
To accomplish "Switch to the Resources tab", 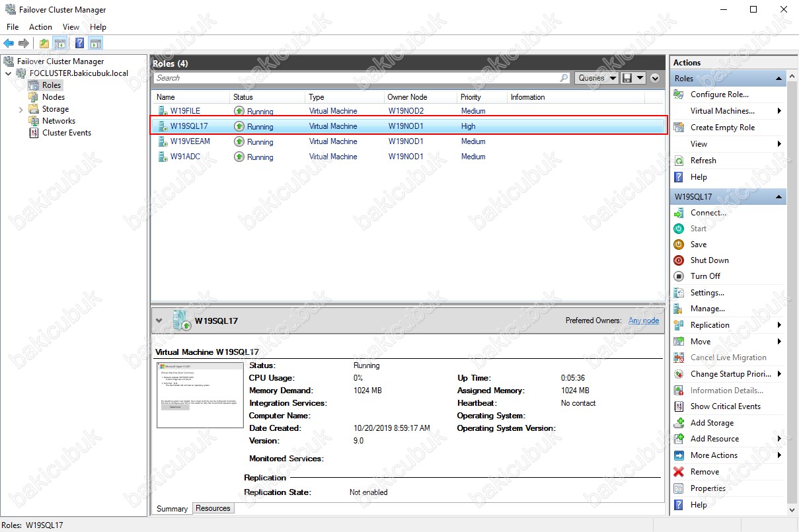I will 213,508.
